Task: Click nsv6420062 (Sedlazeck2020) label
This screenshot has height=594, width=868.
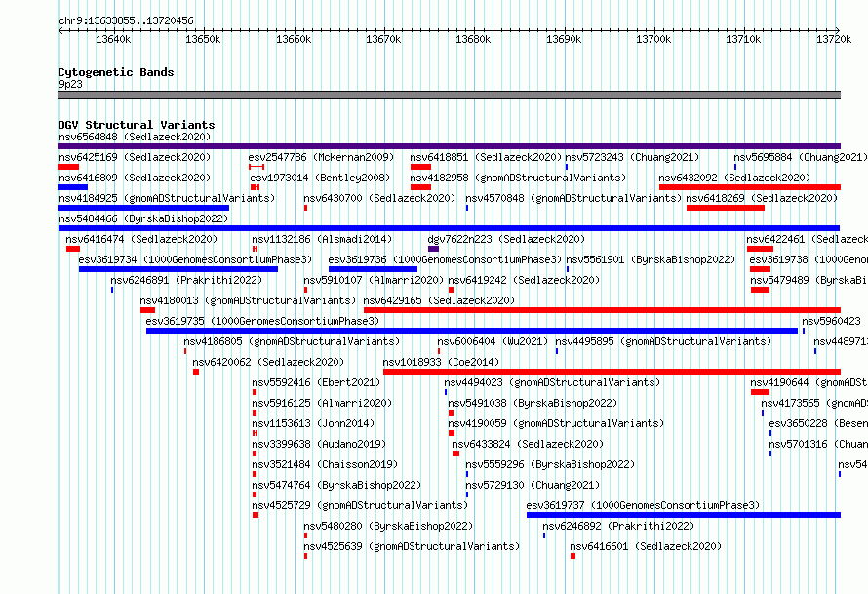Action: (268, 362)
